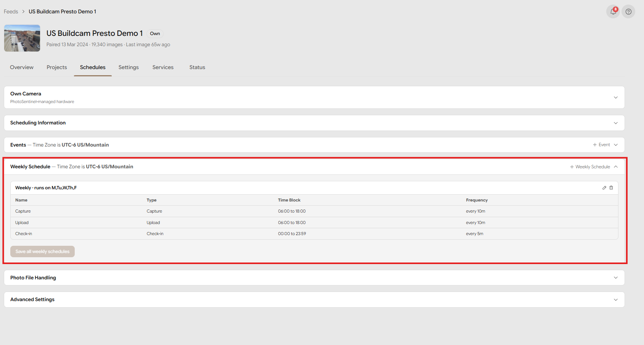Click the US Buildcam Presto Demo 1 breadcrumb
Screen dimensions: 644x345
(x=63, y=11)
